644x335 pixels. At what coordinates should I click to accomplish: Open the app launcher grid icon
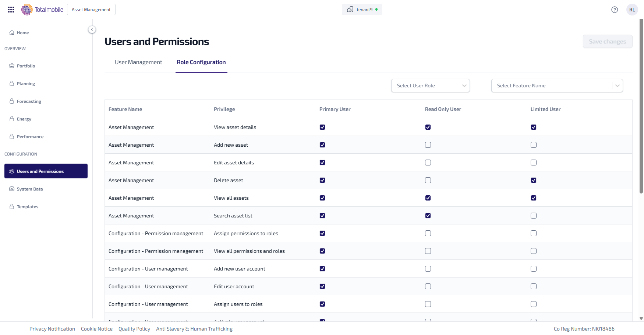click(11, 10)
